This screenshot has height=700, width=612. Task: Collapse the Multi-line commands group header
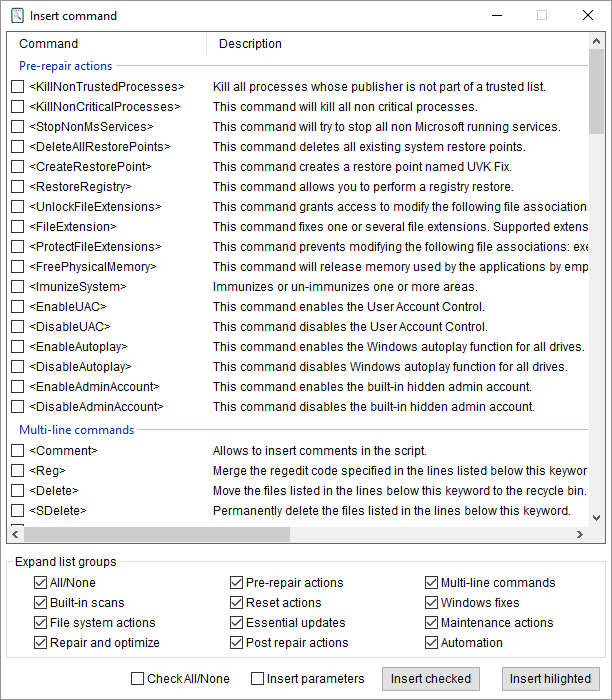[77, 430]
